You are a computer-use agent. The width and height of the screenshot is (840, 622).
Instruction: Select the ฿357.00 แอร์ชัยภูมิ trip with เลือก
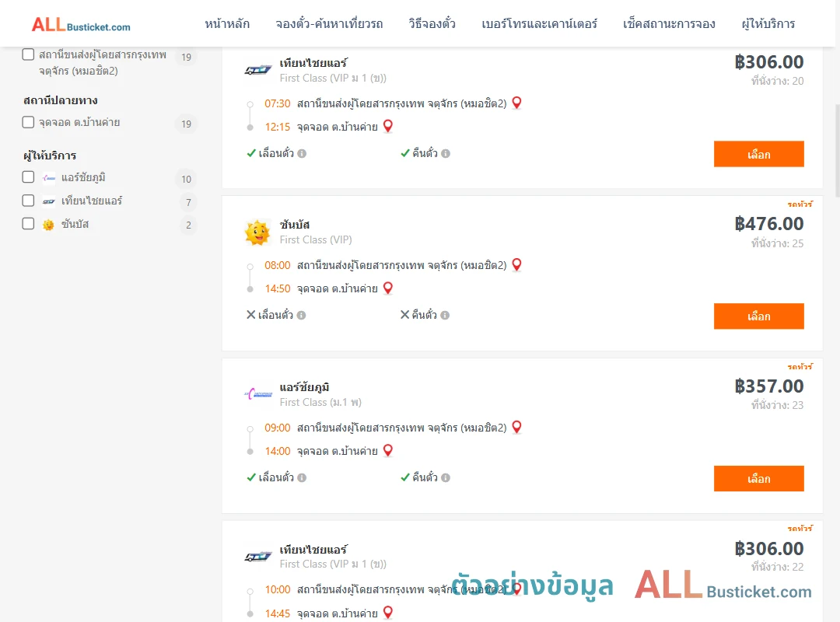[x=758, y=478]
